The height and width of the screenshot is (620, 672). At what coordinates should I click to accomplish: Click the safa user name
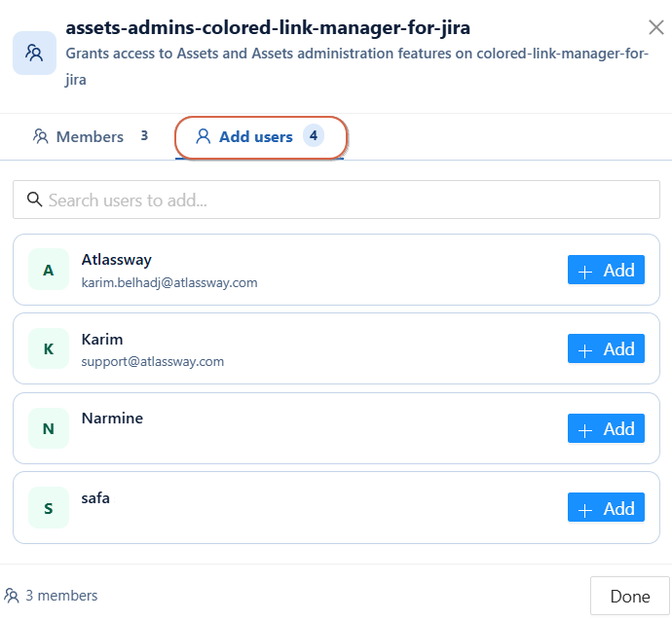[95, 498]
